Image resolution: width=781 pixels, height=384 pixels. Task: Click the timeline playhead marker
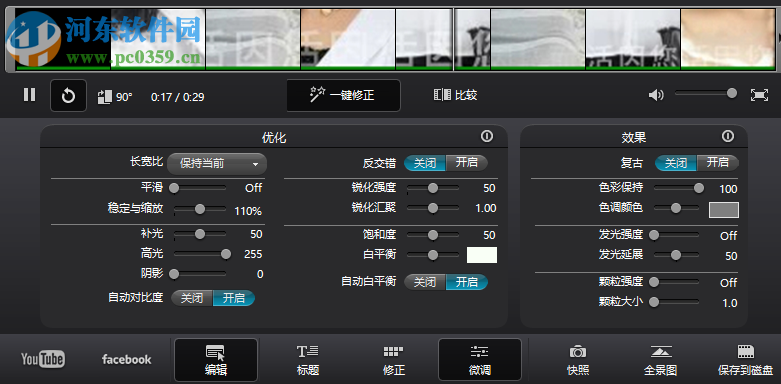[454, 39]
